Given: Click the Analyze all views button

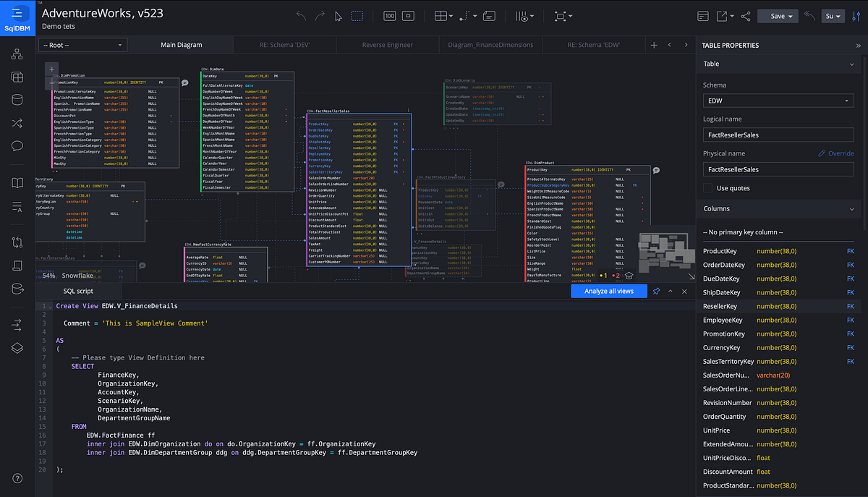Looking at the screenshot, I should pos(608,291).
